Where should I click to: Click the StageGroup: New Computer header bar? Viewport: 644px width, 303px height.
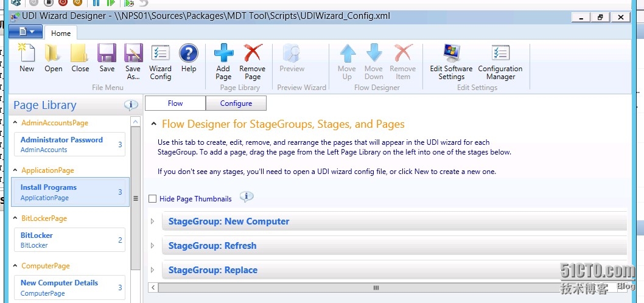pos(394,221)
